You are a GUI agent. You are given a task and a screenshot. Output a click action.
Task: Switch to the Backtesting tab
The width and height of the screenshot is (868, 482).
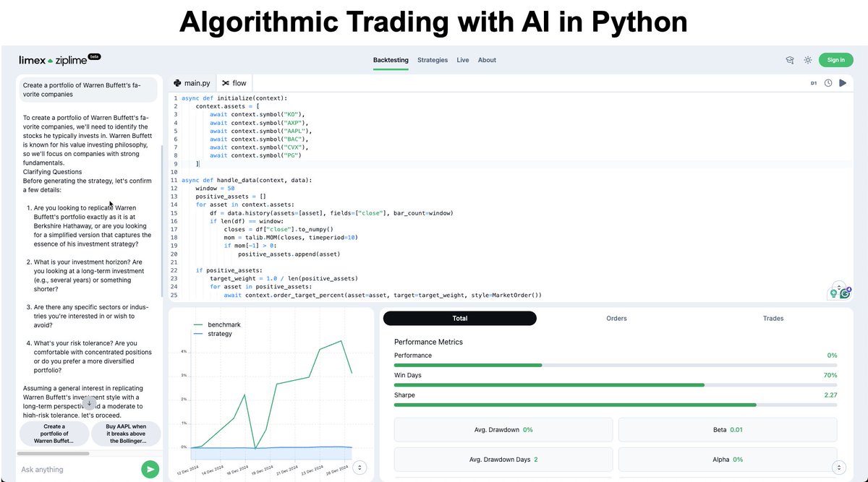pos(391,60)
